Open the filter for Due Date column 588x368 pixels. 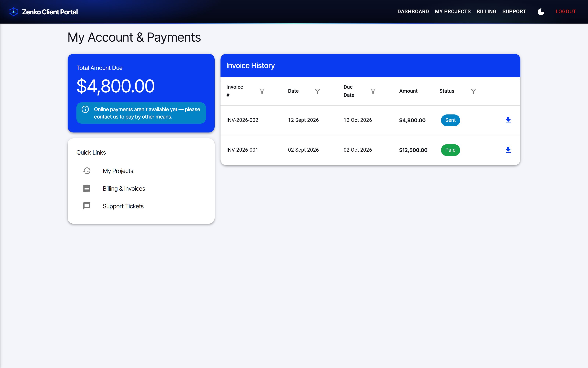(x=373, y=91)
